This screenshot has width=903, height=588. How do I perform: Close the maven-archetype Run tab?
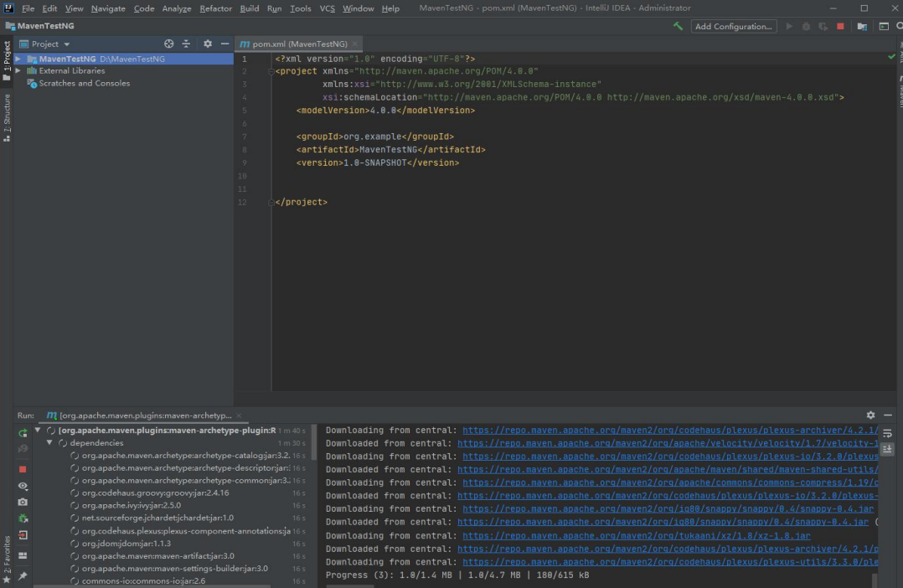(x=239, y=415)
